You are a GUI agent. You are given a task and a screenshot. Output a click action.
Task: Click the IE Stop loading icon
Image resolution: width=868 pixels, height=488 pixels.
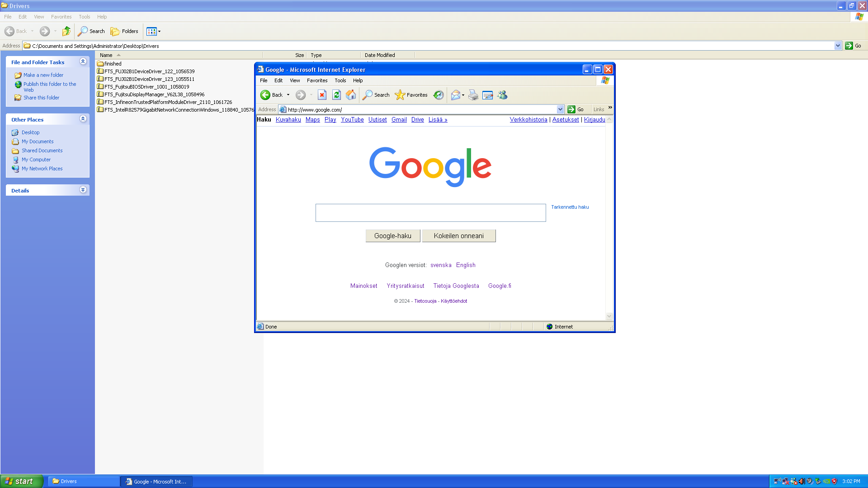322,95
